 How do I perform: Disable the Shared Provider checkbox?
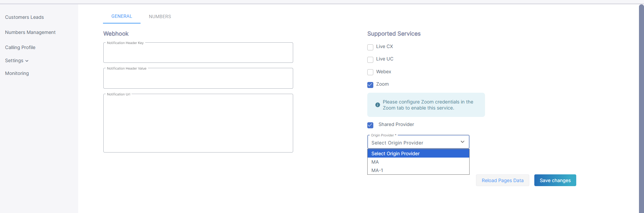370,125
